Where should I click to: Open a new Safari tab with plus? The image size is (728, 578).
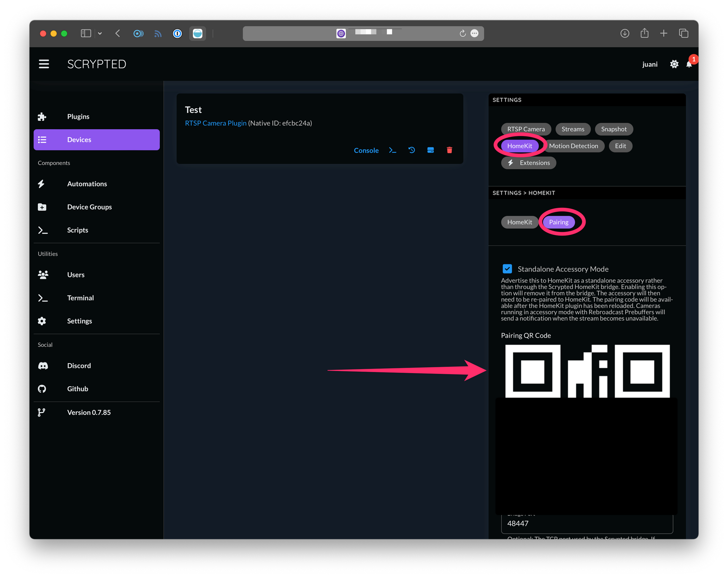(x=664, y=33)
